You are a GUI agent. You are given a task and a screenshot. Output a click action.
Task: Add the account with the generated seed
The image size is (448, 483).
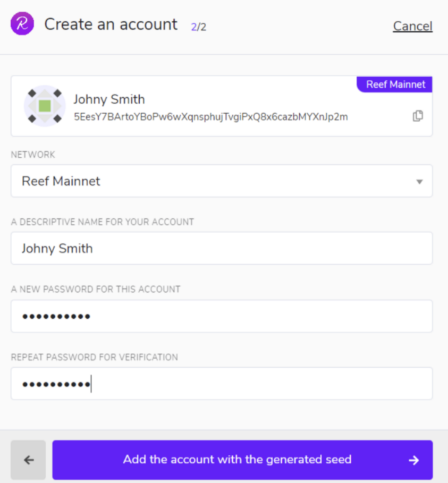click(x=237, y=460)
